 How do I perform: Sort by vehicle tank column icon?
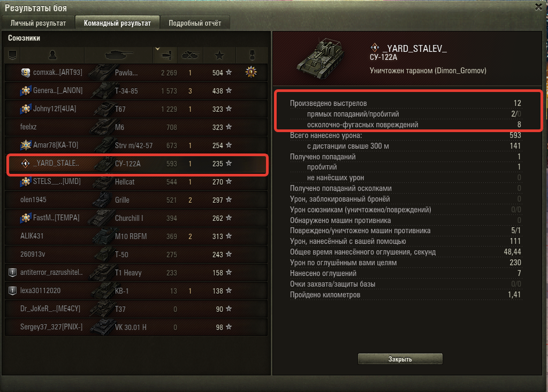click(x=119, y=55)
